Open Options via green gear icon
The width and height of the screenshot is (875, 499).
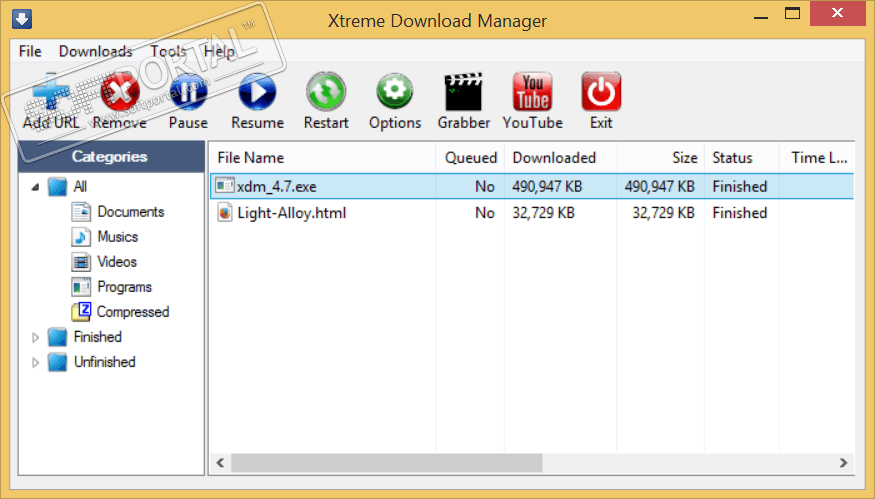[x=395, y=91]
